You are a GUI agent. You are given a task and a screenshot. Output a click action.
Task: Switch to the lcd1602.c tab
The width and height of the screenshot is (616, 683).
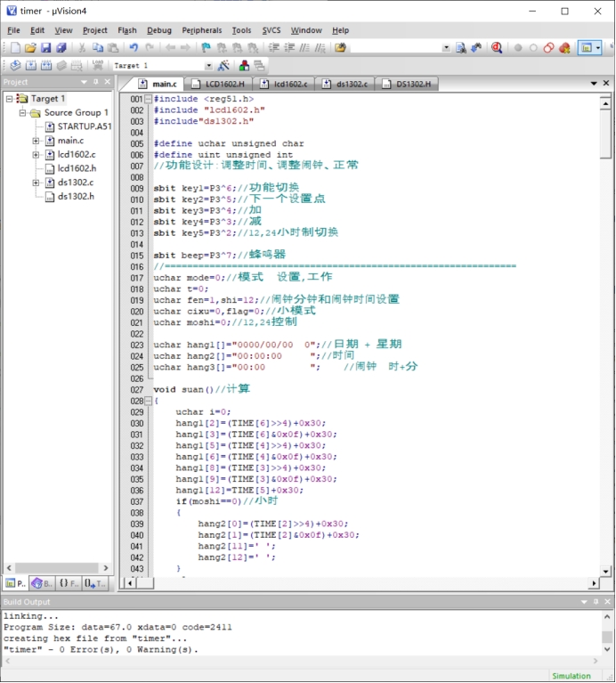pyautogui.click(x=284, y=84)
